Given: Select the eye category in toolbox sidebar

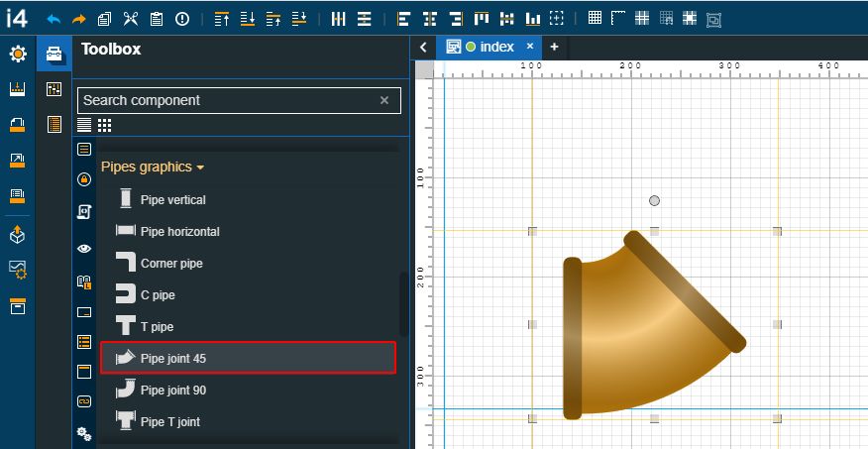Looking at the screenshot, I should [x=84, y=249].
